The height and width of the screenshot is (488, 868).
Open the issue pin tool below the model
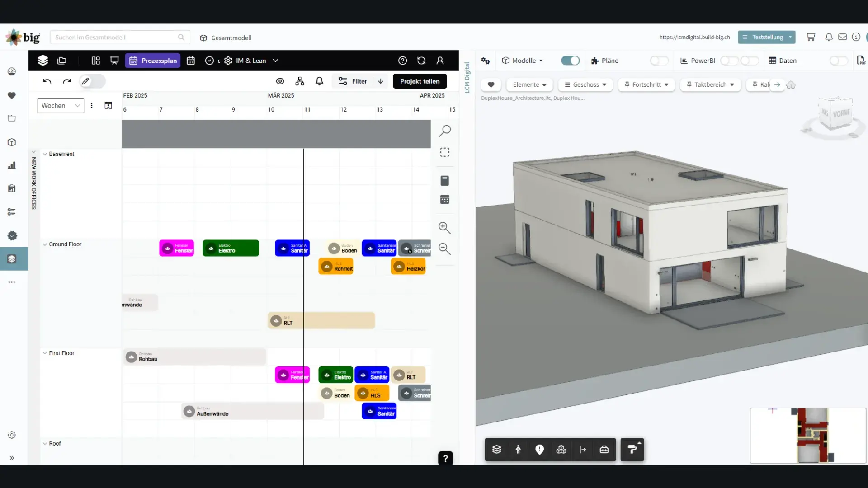[x=539, y=450]
